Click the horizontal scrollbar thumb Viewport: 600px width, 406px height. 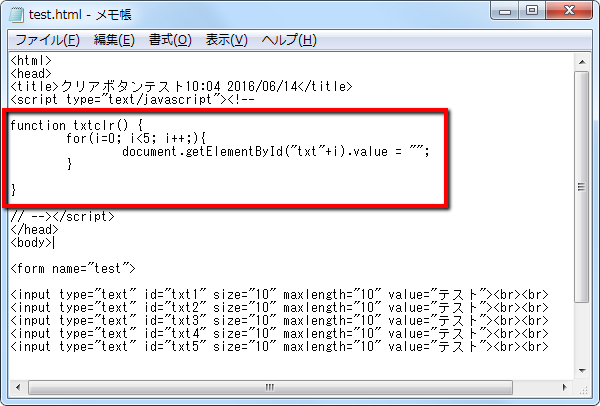(270, 387)
